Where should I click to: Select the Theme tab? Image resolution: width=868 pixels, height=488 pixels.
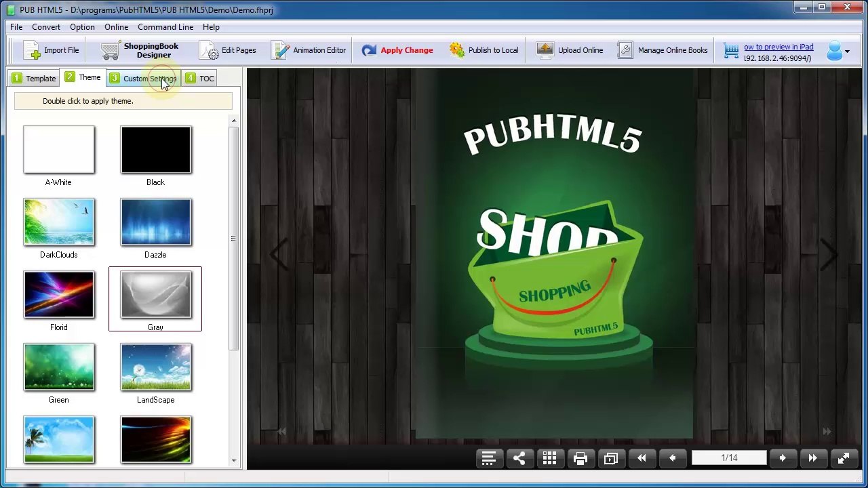(x=83, y=77)
